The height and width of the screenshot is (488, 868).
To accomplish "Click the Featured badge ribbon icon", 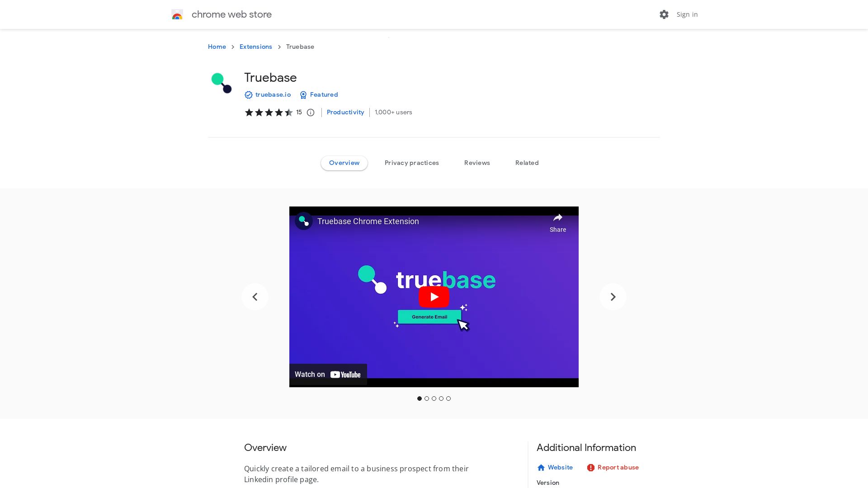I will (x=303, y=95).
